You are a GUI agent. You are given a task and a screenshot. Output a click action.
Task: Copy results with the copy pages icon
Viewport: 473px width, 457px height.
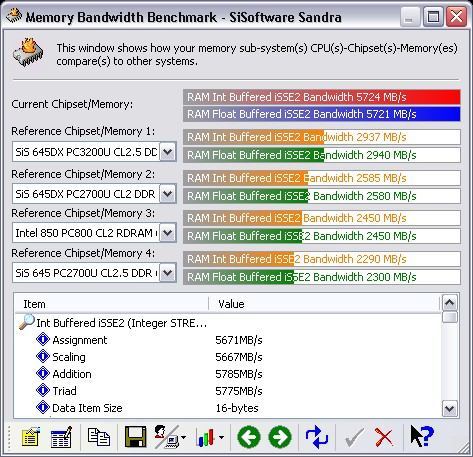(99, 437)
